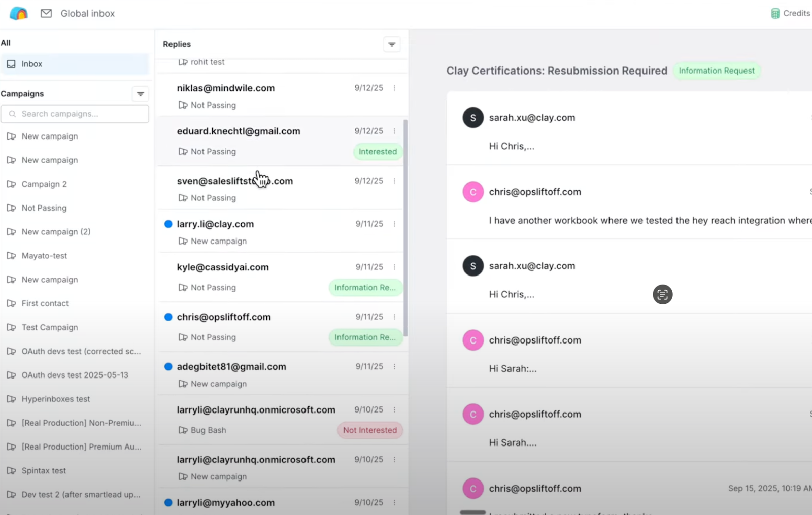Click the app logo in the top-left corner
The height and width of the screenshot is (515, 812).
coord(19,13)
